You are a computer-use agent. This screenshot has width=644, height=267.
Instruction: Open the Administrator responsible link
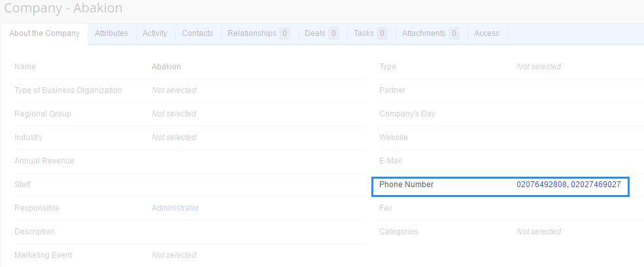(x=175, y=208)
